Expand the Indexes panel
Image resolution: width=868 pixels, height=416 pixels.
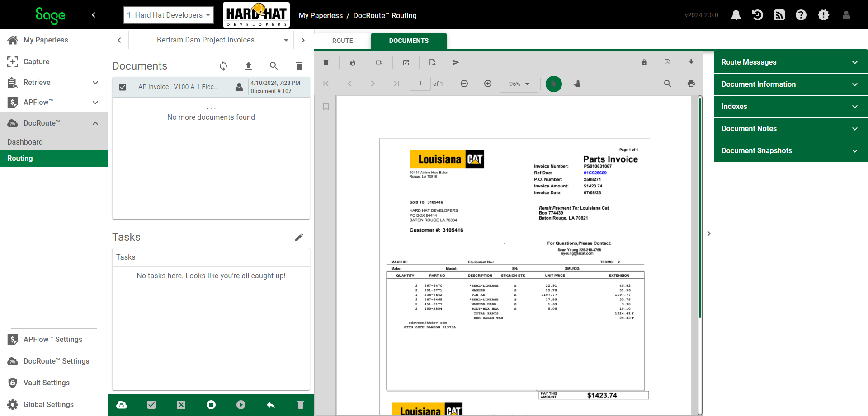[x=790, y=107]
